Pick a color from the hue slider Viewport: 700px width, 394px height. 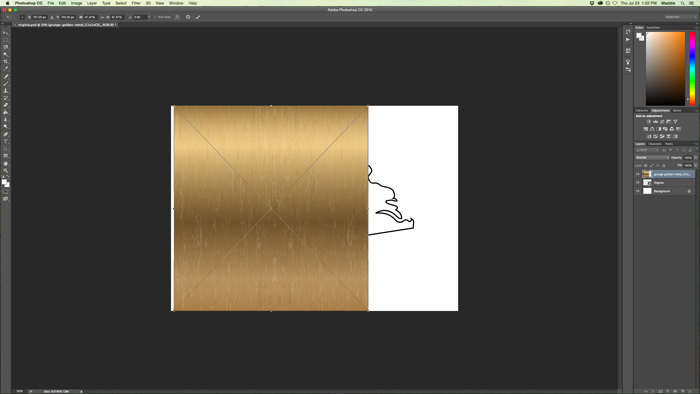pos(692,68)
